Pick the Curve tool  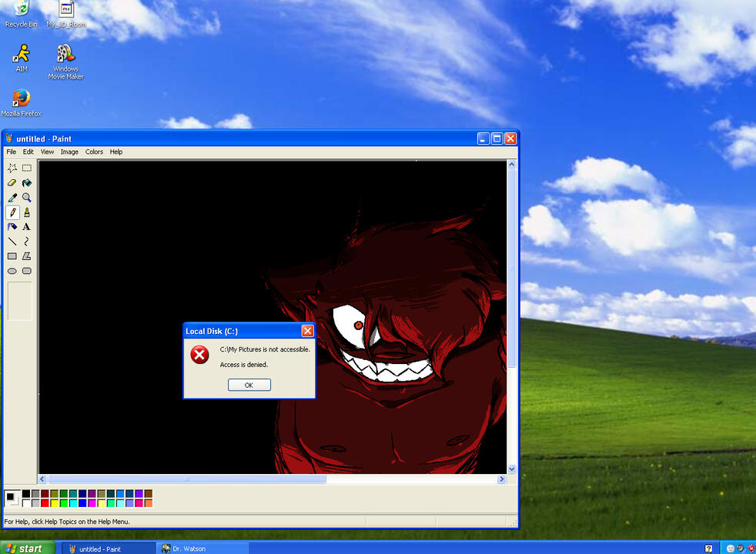tap(27, 242)
